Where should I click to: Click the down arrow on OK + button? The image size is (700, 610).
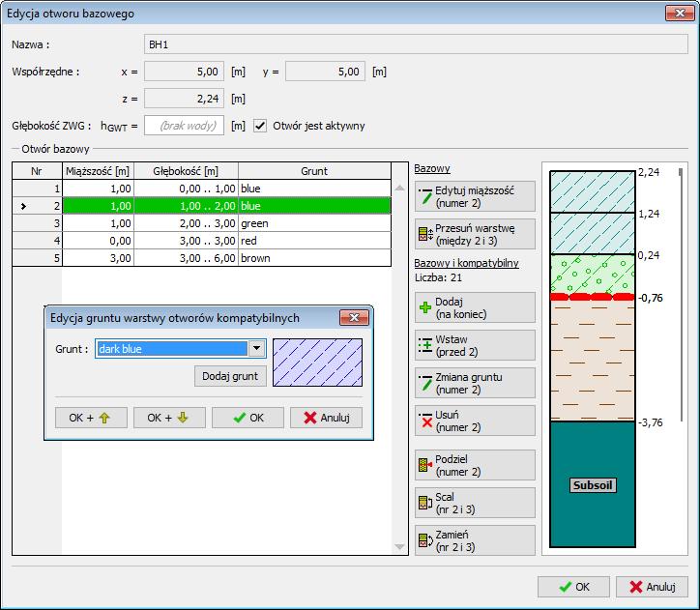point(183,418)
